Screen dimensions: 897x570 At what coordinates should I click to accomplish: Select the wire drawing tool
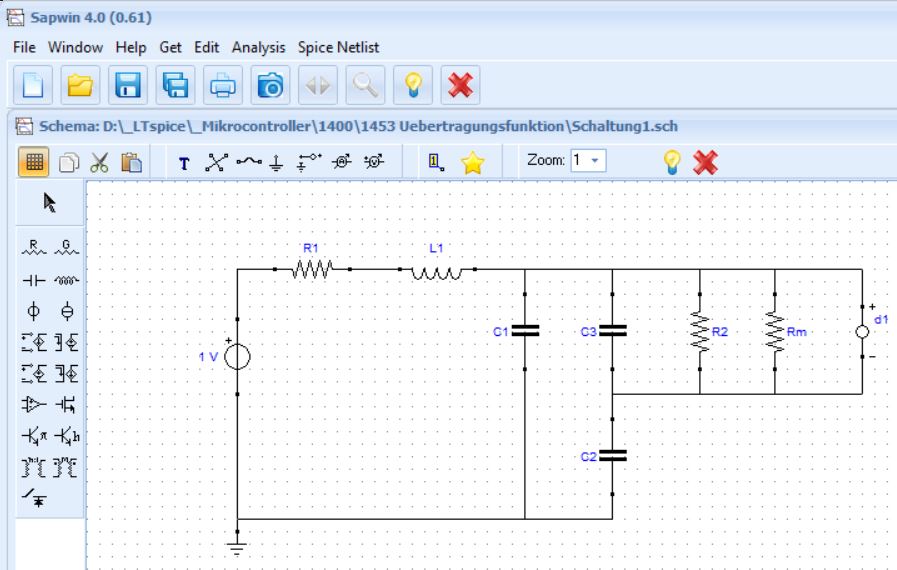pyautogui.click(x=249, y=162)
